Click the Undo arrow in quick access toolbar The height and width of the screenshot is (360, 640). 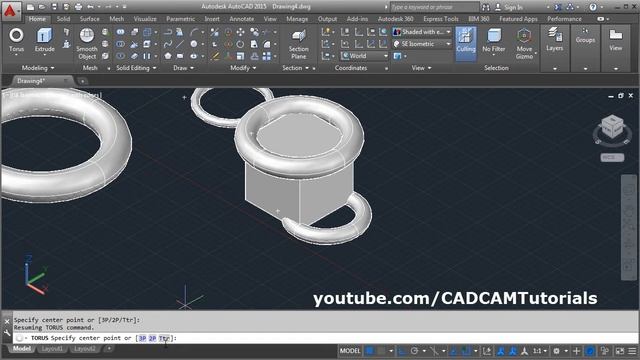coord(90,7)
